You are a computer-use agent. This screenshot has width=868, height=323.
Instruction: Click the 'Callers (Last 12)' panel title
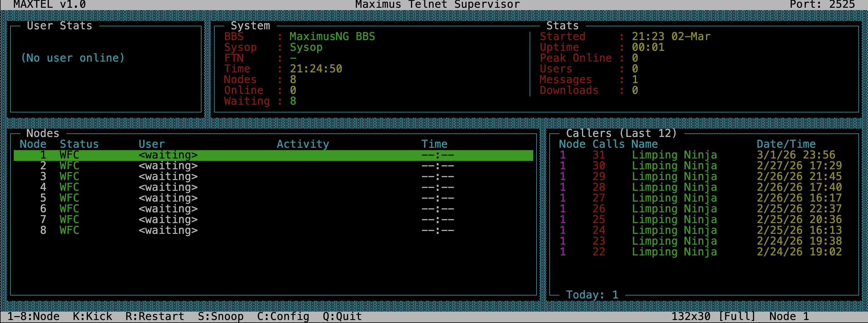pos(622,133)
